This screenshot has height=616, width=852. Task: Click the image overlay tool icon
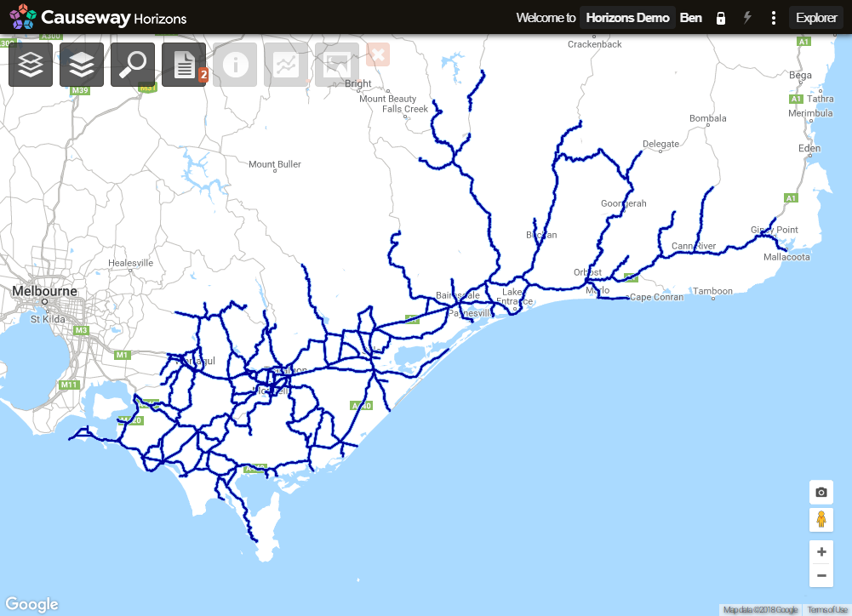click(x=335, y=64)
